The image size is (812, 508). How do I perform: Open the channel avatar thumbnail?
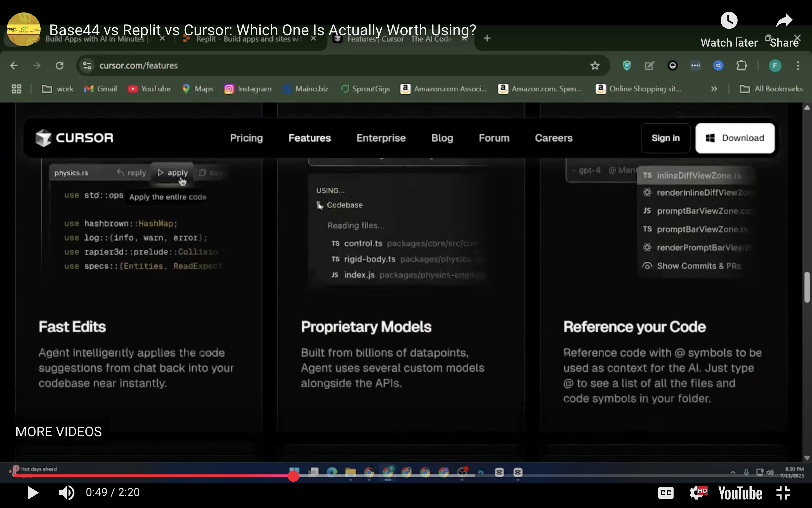[23, 29]
